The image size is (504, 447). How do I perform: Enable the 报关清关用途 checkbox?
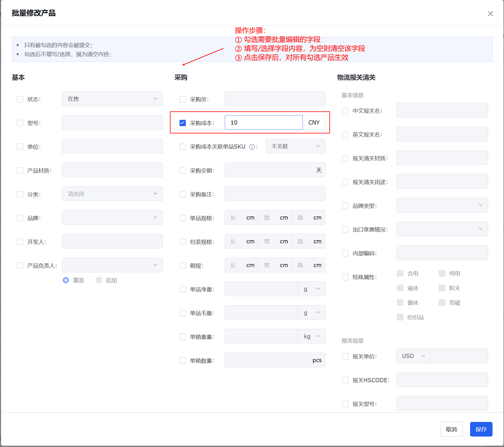pos(345,182)
